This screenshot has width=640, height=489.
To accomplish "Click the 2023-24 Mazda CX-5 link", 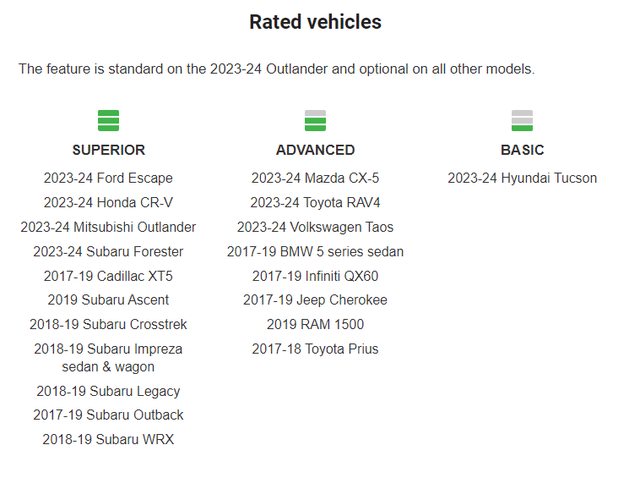I will click(315, 178).
